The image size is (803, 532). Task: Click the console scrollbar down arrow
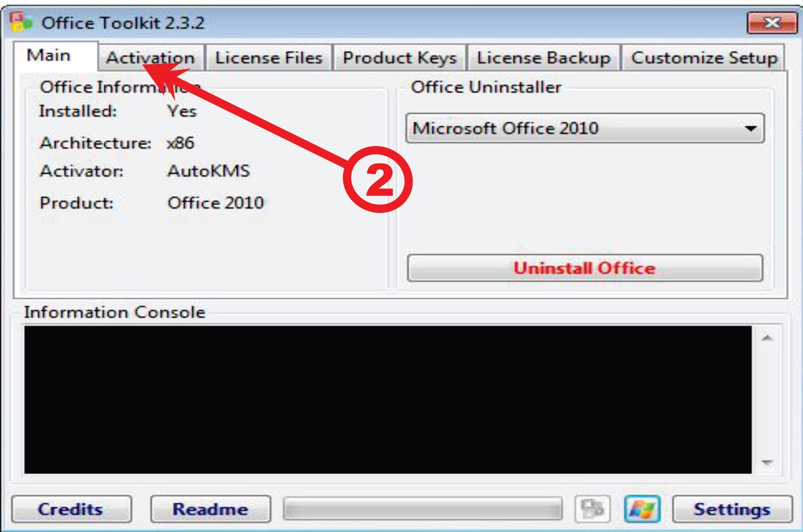767,462
